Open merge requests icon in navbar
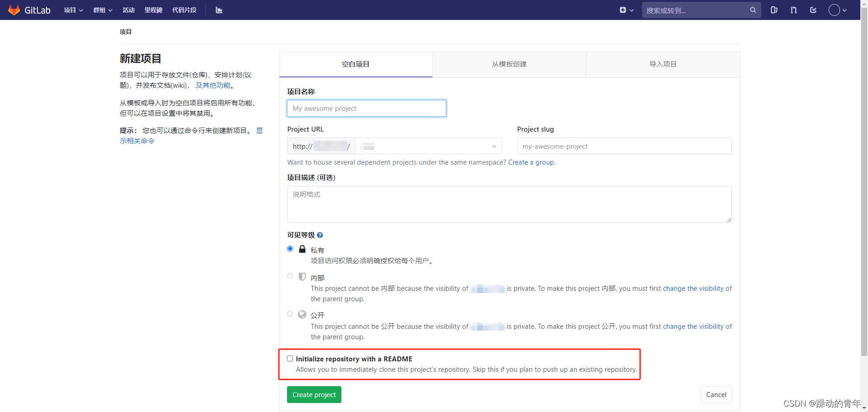This screenshot has height=412, width=868. 793,10
